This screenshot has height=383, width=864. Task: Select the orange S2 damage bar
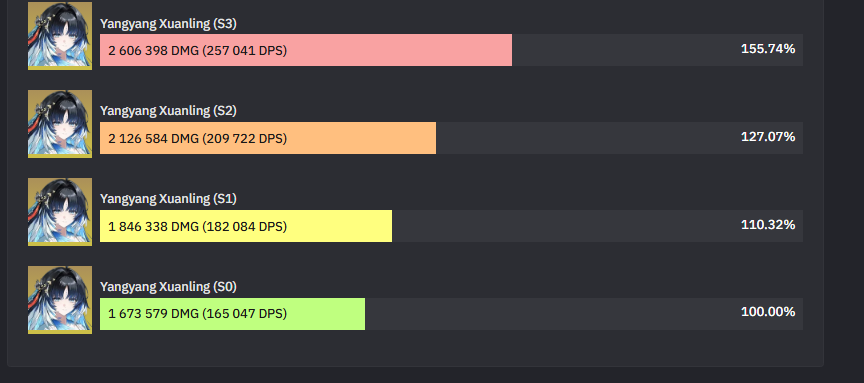(268, 138)
